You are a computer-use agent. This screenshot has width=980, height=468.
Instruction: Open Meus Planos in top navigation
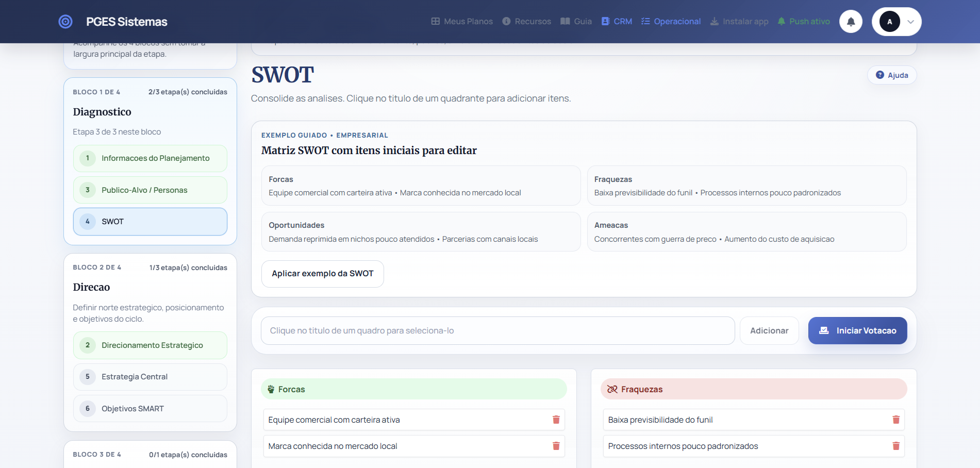pos(462,21)
